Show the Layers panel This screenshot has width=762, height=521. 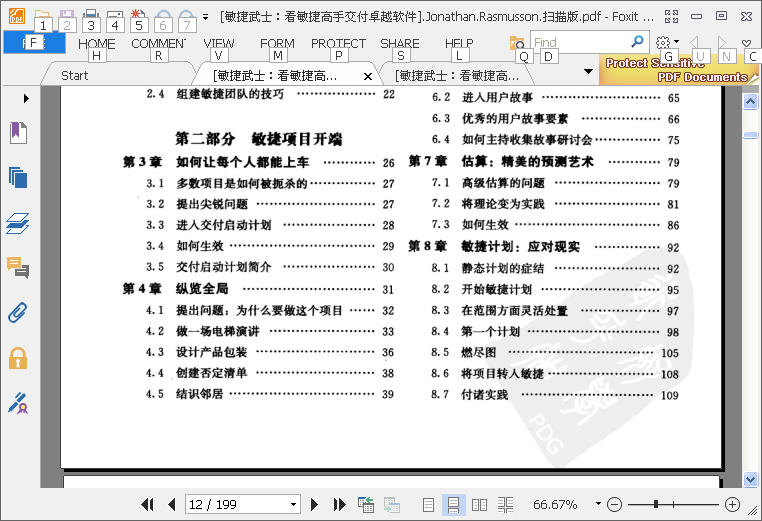(17, 223)
